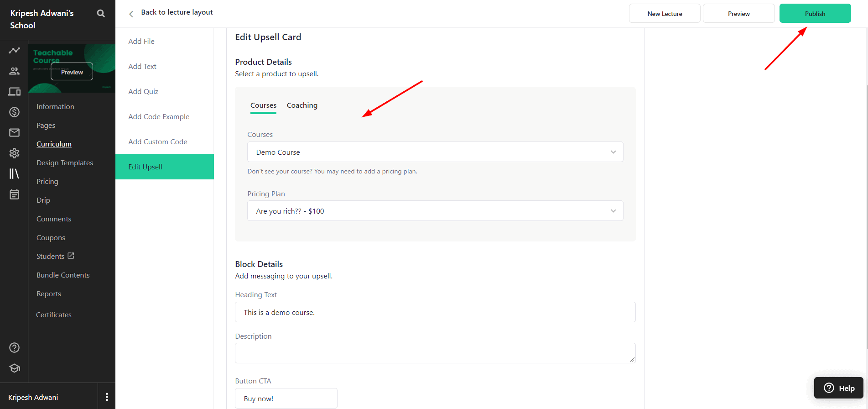Open the Users icon in sidebar
The image size is (868, 409).
click(14, 71)
